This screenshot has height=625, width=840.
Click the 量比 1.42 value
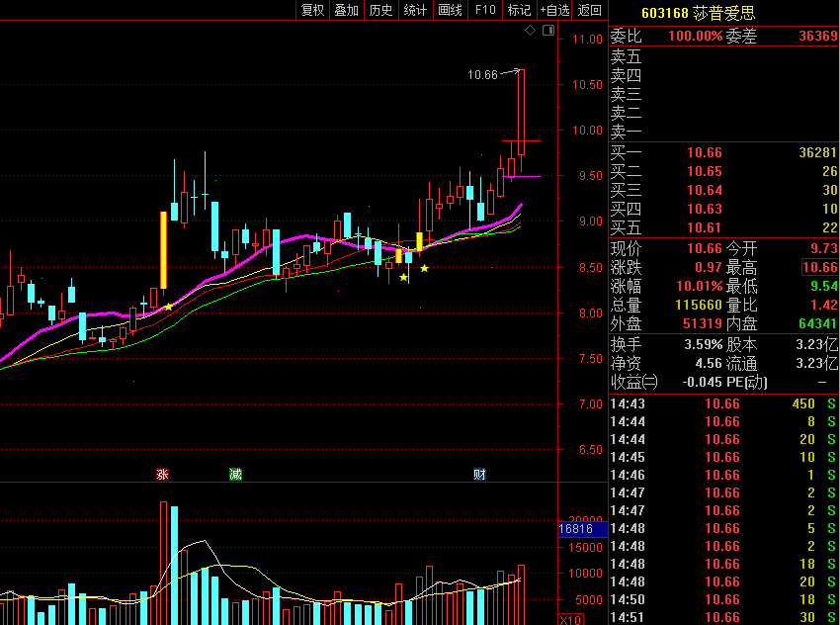click(824, 305)
